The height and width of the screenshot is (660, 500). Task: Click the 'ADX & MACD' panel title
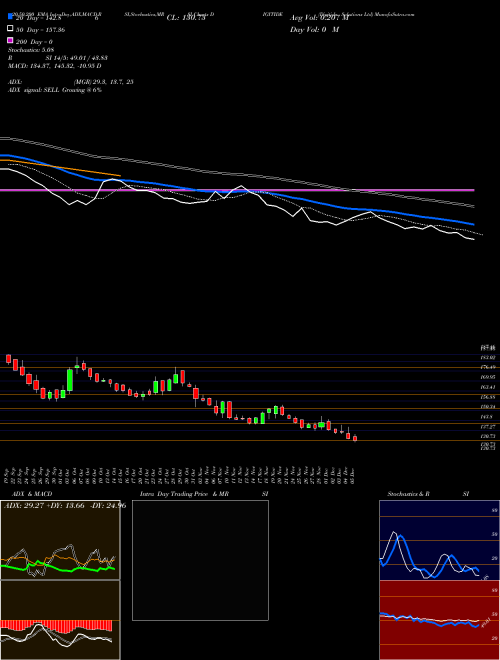(x=32, y=494)
